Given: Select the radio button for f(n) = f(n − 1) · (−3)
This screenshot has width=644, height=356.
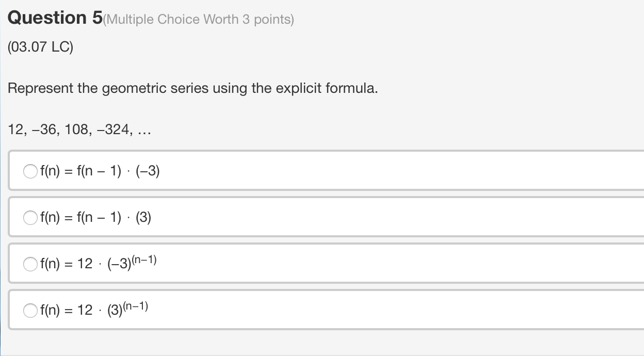Looking at the screenshot, I should pyautogui.click(x=30, y=171).
